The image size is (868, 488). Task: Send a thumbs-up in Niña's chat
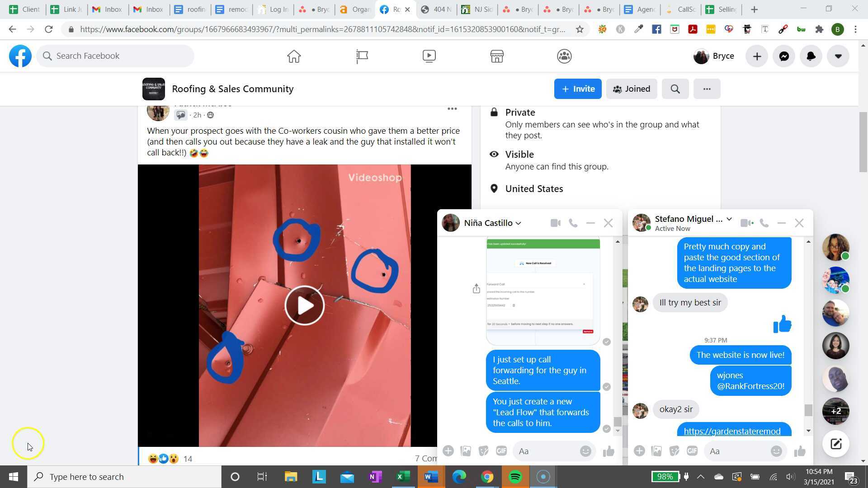click(608, 451)
